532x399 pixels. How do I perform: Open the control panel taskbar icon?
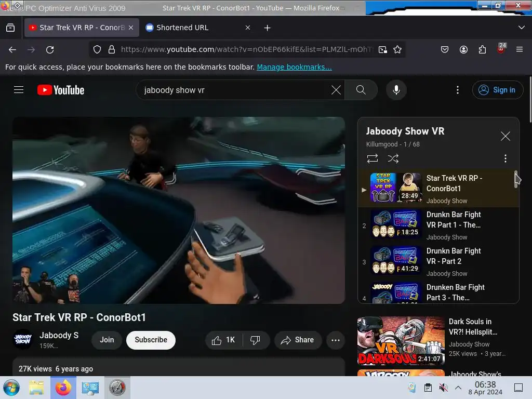pos(90,388)
